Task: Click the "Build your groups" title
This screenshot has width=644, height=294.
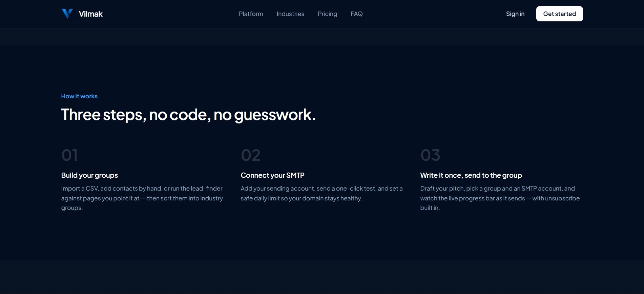Action: point(89,175)
